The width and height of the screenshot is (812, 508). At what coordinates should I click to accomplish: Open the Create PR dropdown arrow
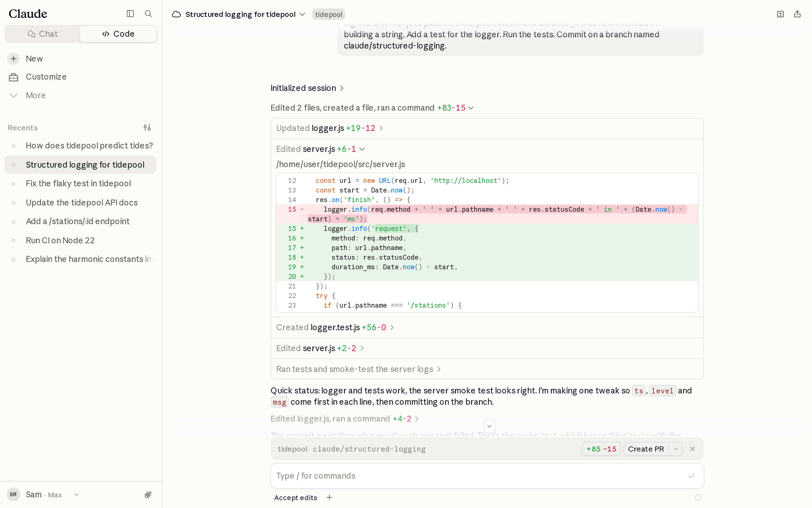(676, 449)
